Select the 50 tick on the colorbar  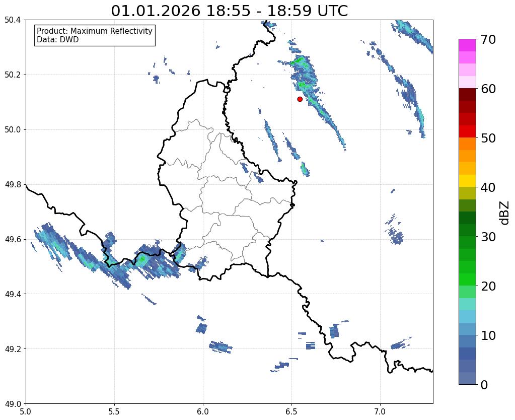[x=488, y=138]
